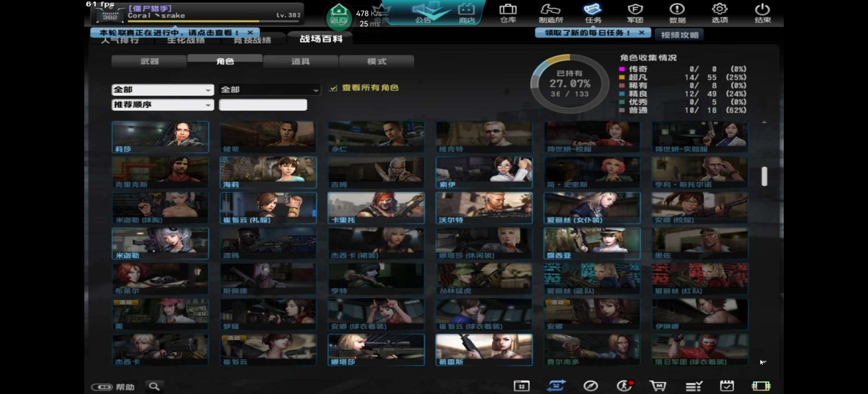Screen dimensions: 868x394
Task: Click the 视频攻略 button
Action: point(680,35)
